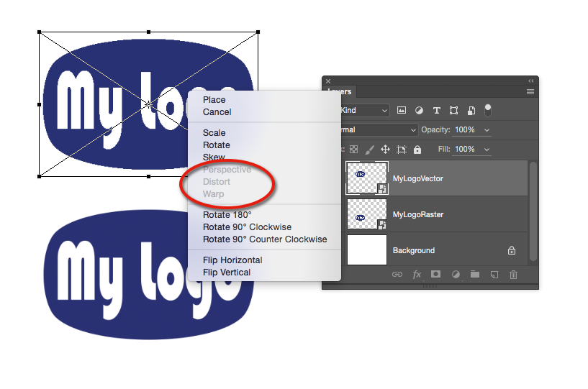This screenshot has width=588, height=389.
Task: Click MyLogoVector layer name
Action: (417, 178)
